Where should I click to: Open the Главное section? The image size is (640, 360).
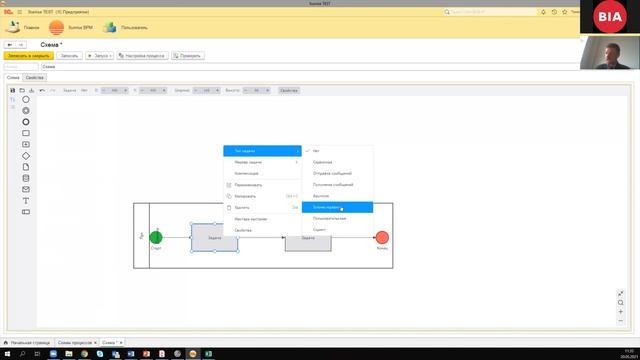pos(22,27)
